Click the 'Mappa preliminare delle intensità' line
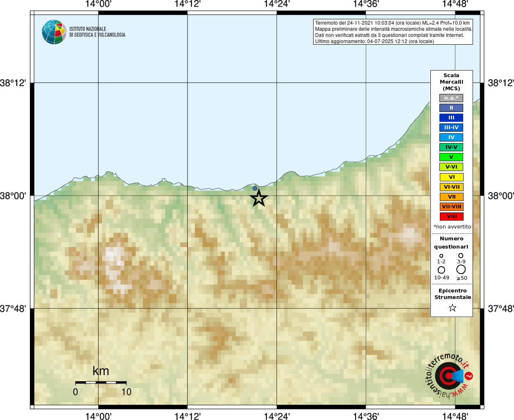Screen dimensions: 514x420 click(x=393, y=29)
